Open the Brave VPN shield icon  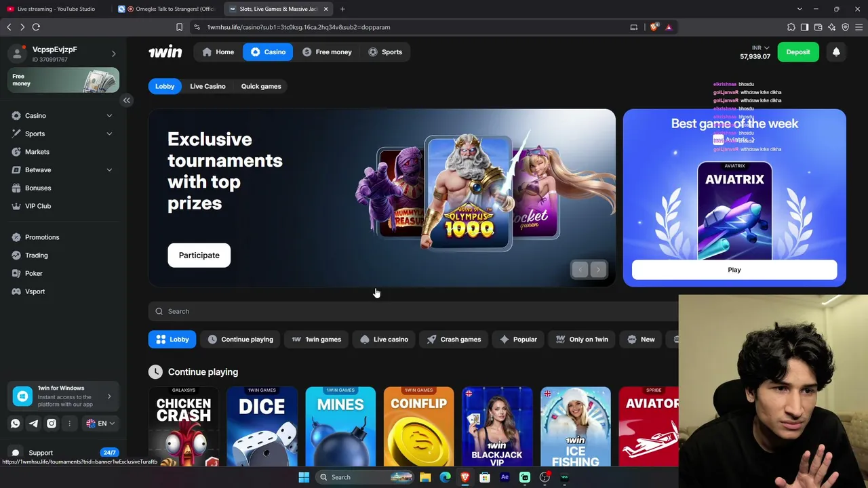click(x=845, y=27)
